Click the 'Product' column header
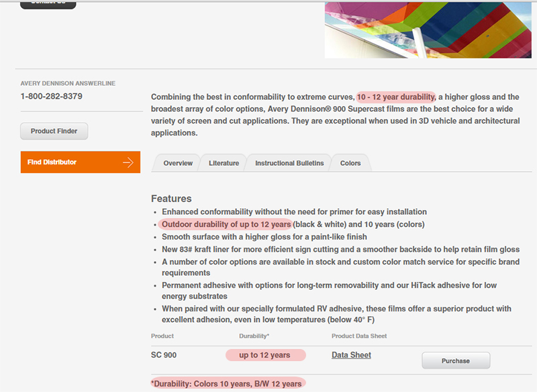 pos(162,336)
